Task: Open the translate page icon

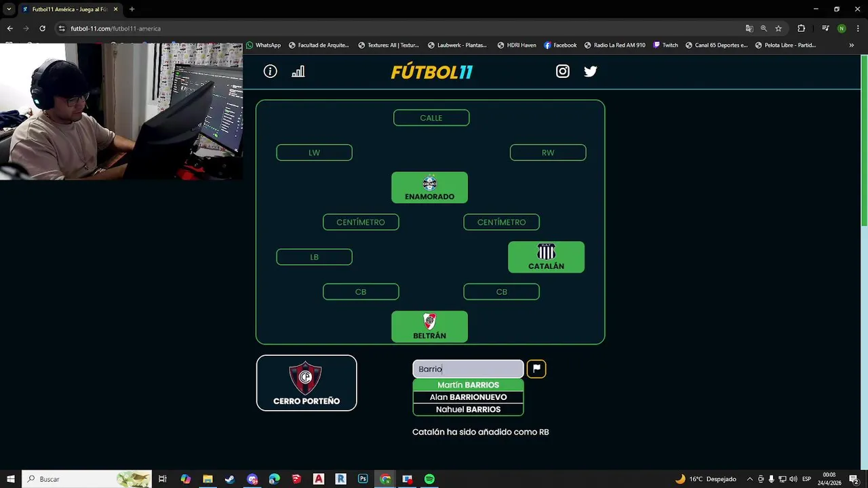Action: click(x=749, y=28)
